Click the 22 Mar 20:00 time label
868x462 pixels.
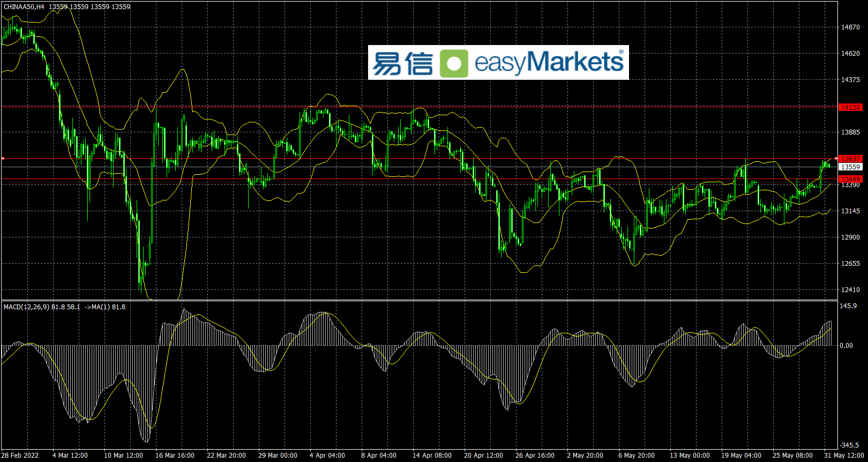coord(226,456)
